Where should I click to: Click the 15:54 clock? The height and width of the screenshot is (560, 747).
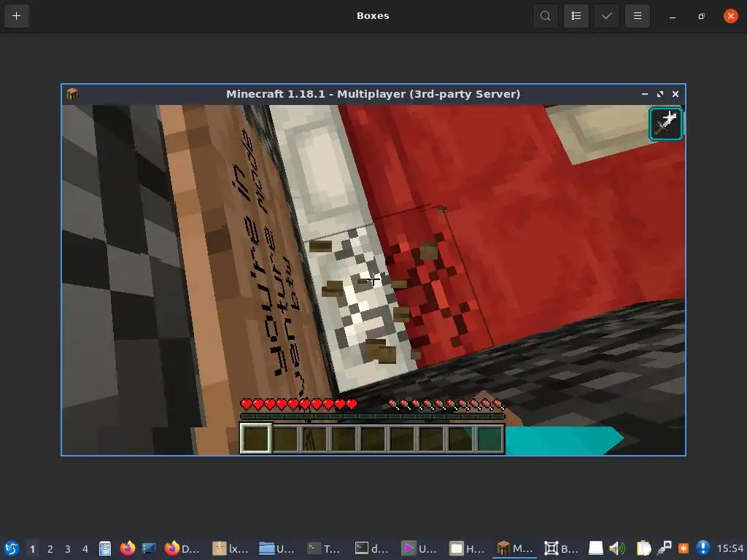[x=729, y=549]
